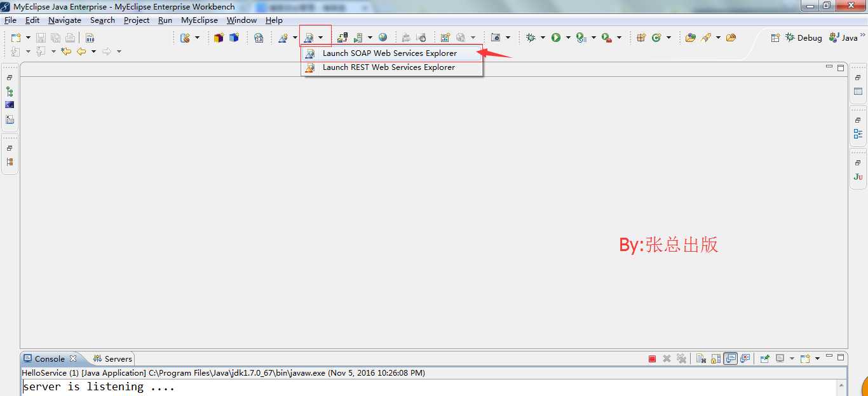Screen dimensions: 868x396
Task: Click the JUnit icon in right sidebar
Action: click(x=858, y=177)
